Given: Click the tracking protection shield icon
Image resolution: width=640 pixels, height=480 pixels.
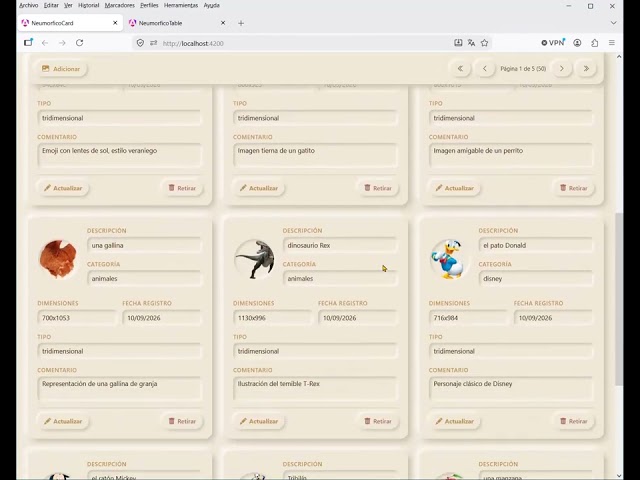Looking at the screenshot, I should click(140, 43).
